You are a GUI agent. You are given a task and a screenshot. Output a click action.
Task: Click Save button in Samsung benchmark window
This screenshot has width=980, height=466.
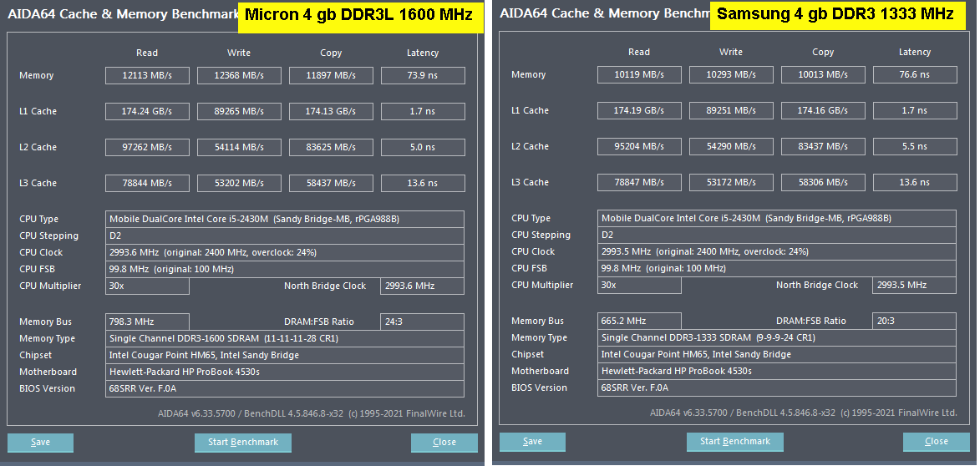pos(532,442)
